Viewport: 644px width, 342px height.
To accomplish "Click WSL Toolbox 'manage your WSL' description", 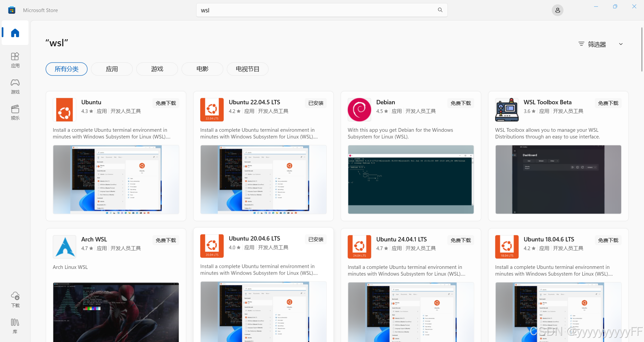I will coord(547,133).
